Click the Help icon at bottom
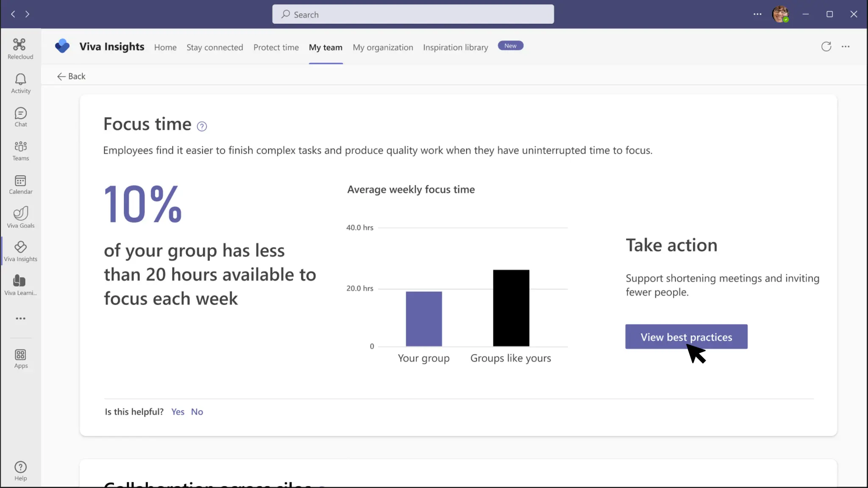Screen dimensions: 868x488 pos(20,471)
